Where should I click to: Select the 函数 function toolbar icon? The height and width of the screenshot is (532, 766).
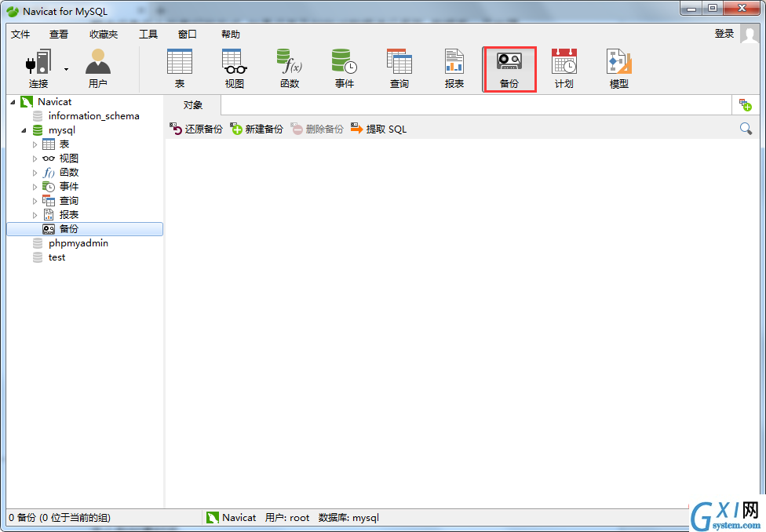coord(289,68)
